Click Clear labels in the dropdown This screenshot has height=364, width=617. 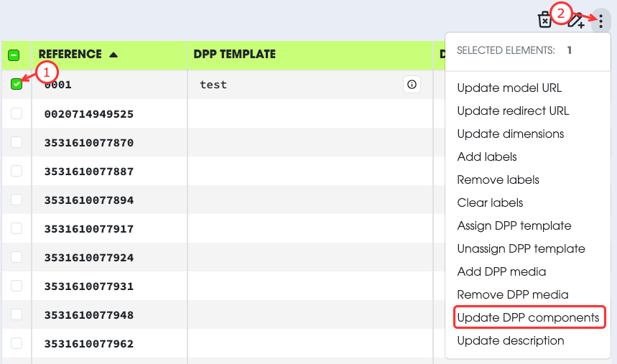tap(490, 202)
